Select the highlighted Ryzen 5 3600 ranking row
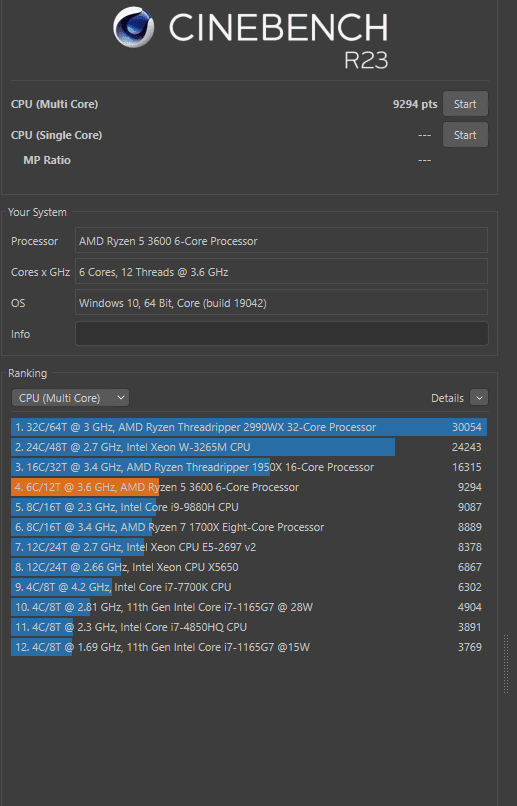The width and height of the screenshot is (517, 806). [249, 487]
